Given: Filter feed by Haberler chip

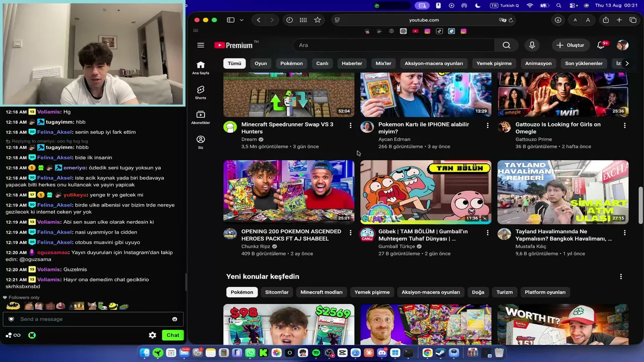Looking at the screenshot, I should pos(352,63).
